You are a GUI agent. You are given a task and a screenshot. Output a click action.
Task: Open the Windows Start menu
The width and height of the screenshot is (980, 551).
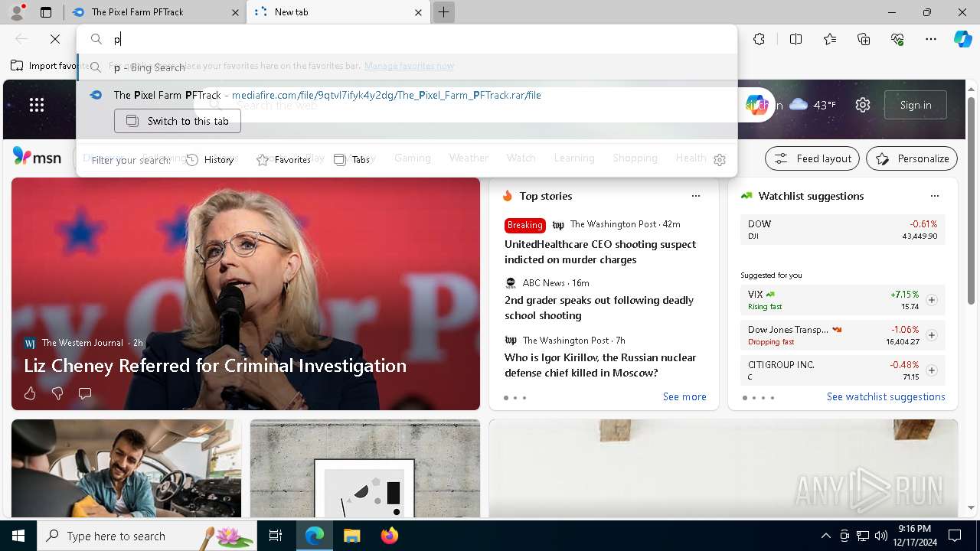pyautogui.click(x=18, y=536)
